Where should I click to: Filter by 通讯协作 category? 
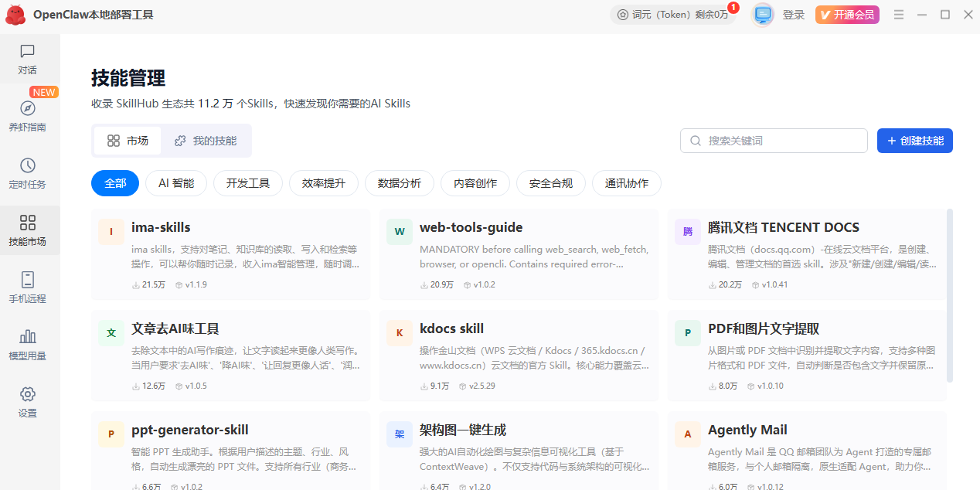pyautogui.click(x=627, y=183)
